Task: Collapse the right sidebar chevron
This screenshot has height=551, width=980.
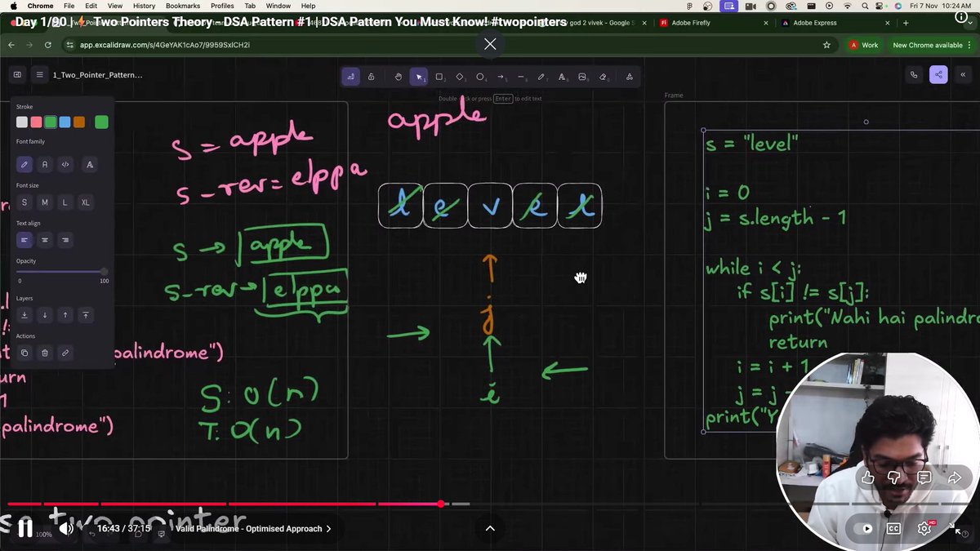Action: point(963,74)
